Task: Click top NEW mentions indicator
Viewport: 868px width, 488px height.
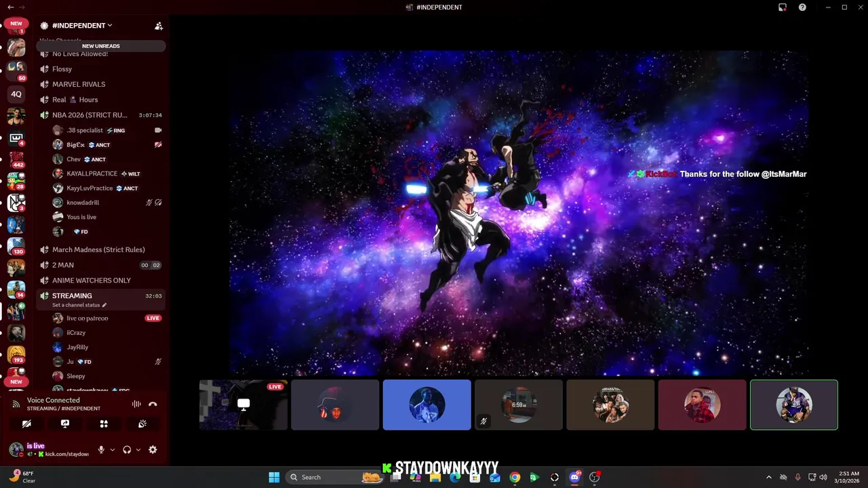Action: tap(16, 24)
